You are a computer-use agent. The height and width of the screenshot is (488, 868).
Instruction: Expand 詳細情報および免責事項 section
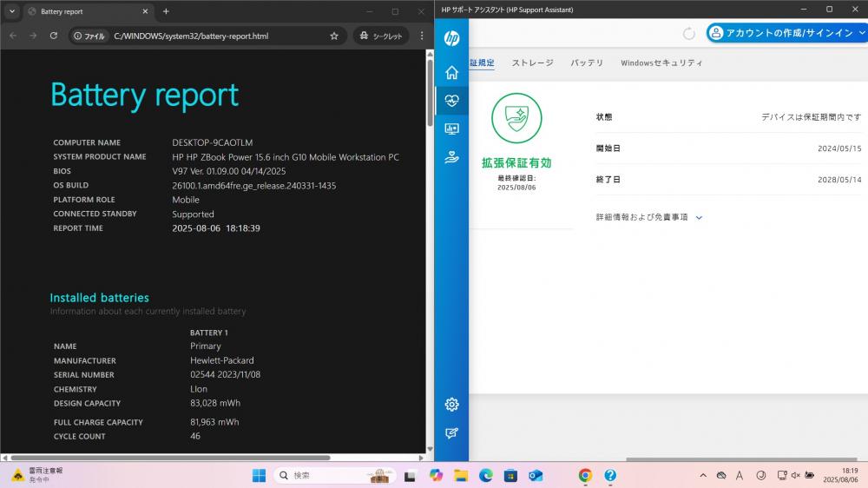(648, 217)
